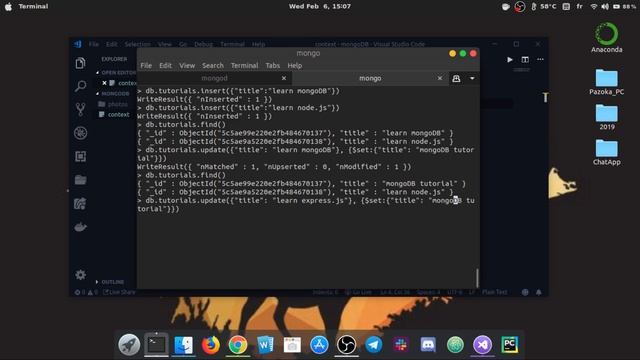Launch Google Chrome from the dock
The width and height of the screenshot is (640, 360).
(238, 345)
